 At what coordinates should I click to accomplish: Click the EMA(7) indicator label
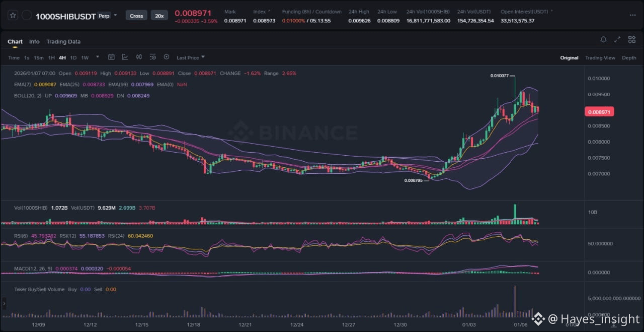point(23,84)
